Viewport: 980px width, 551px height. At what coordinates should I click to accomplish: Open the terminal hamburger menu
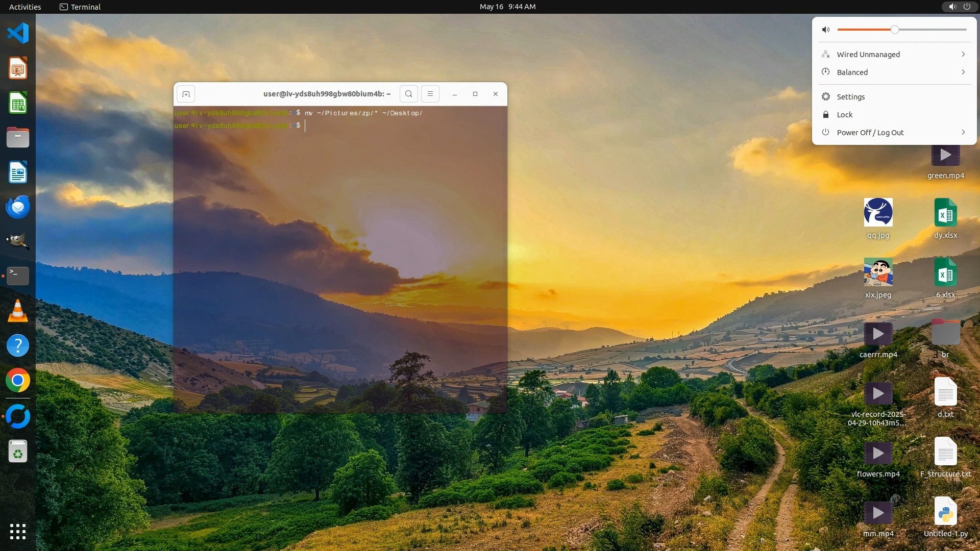(430, 94)
